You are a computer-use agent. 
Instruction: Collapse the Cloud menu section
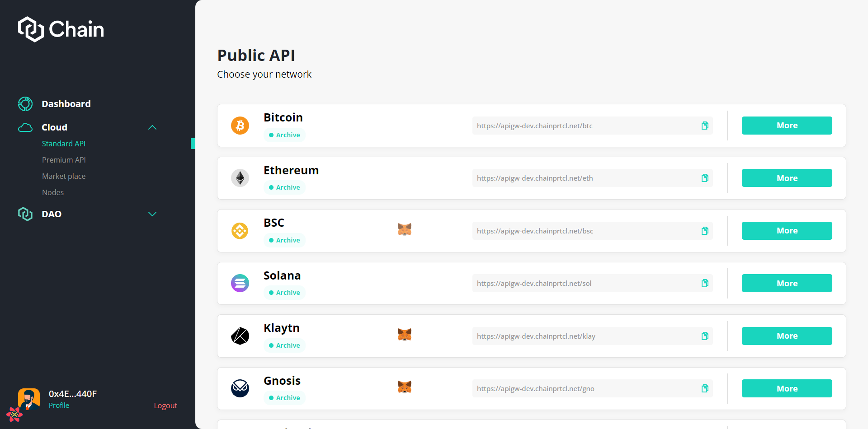152,127
